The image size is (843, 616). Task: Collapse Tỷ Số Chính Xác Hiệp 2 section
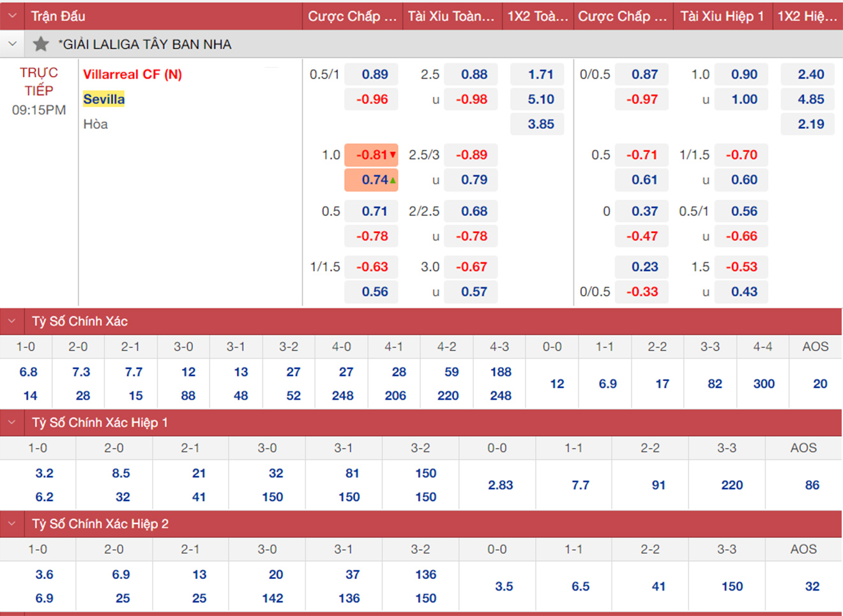click(x=12, y=524)
